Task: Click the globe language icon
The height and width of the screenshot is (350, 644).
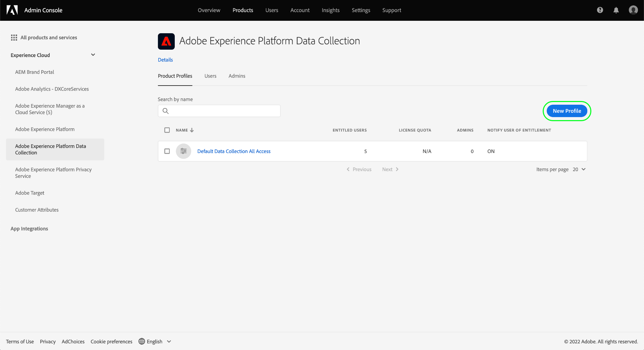Action: pos(142,341)
